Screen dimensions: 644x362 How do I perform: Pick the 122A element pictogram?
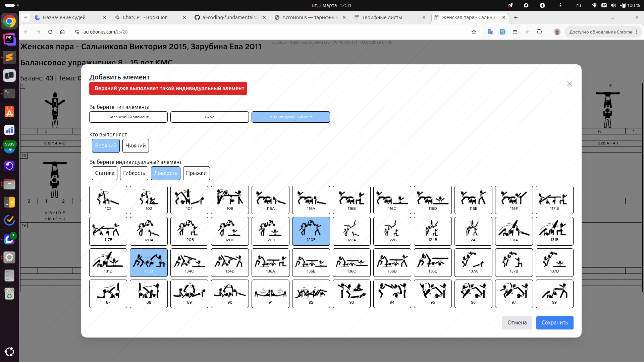[x=352, y=231]
